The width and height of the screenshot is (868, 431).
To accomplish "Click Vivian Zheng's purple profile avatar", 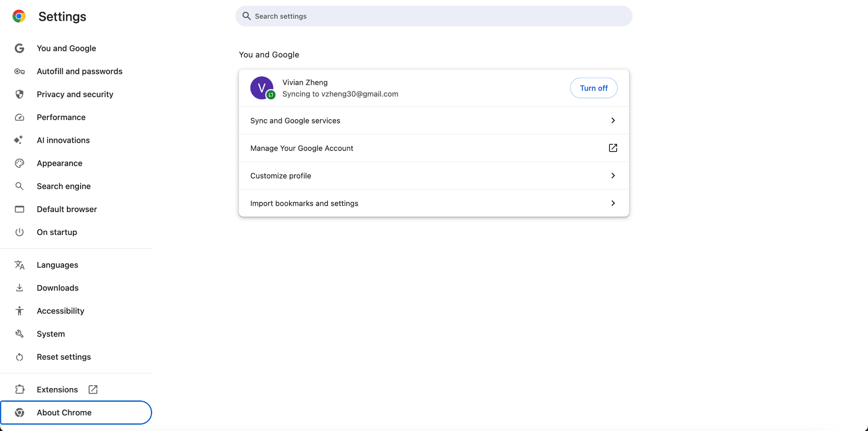I will tap(262, 88).
